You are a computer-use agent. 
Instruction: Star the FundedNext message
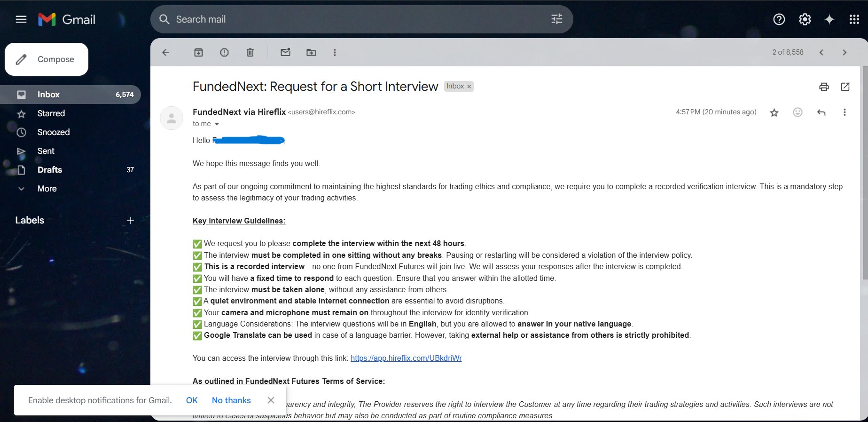tap(774, 112)
